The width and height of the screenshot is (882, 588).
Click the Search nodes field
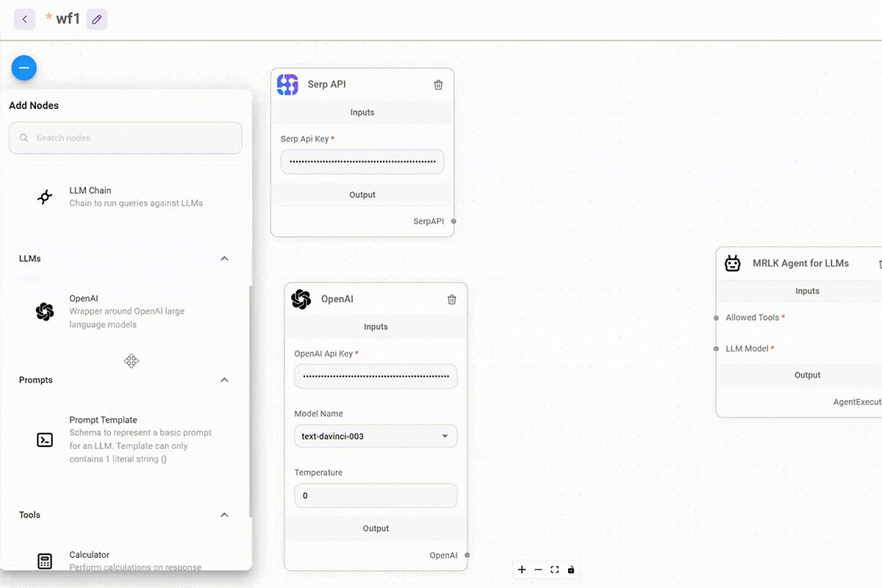coord(125,138)
